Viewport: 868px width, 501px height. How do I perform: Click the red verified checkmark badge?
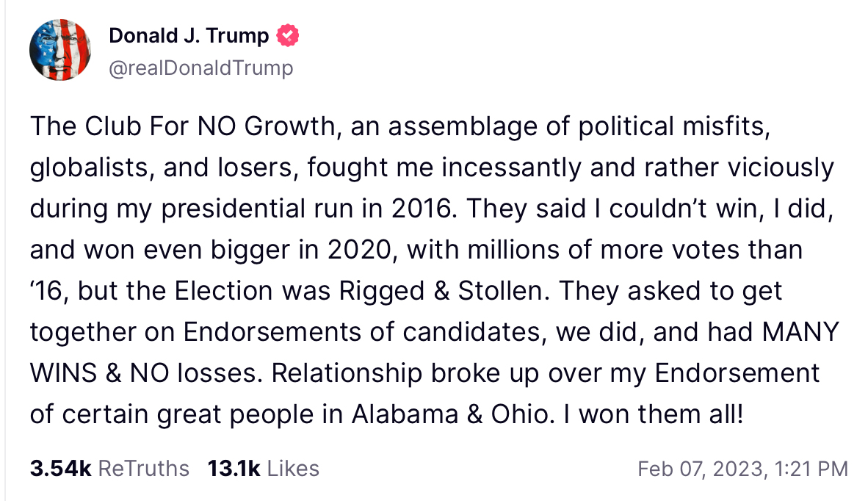pos(287,35)
